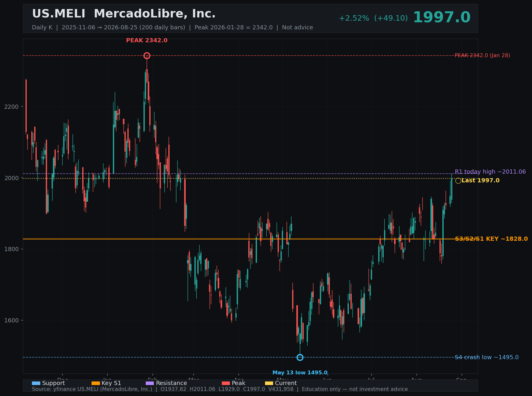Click the 'US.MELI MercadoLibre, Inc.' title
Screen dimensions: 532x396
coord(124,14)
